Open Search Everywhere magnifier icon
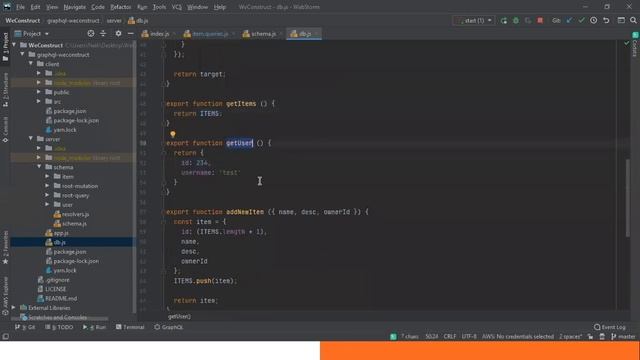 pyautogui.click(x=633, y=20)
